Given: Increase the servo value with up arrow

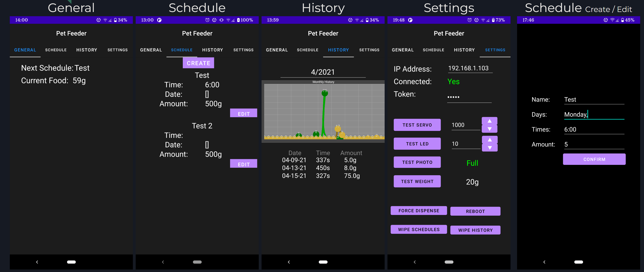Looking at the screenshot, I should tap(489, 121).
